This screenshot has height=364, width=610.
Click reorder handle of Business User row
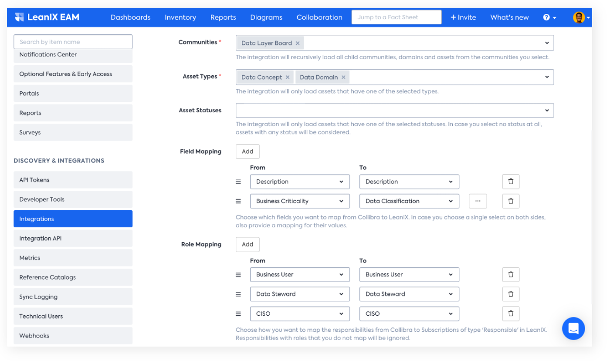(x=238, y=275)
